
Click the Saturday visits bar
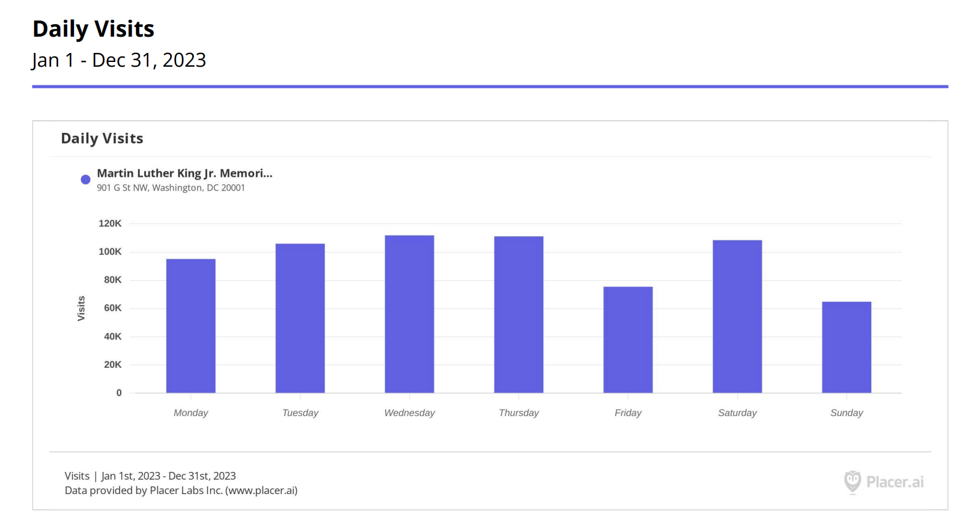coord(737,316)
